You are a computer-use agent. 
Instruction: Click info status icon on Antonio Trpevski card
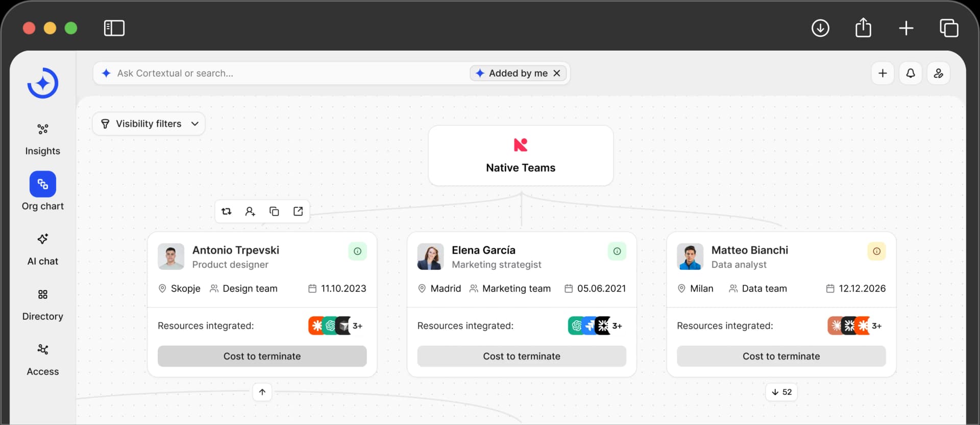[358, 251]
